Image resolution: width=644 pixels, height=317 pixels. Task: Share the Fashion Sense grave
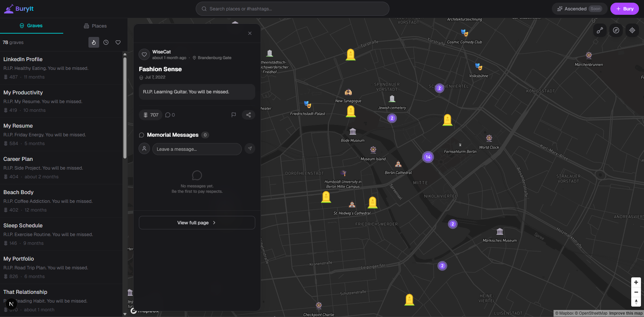click(249, 115)
